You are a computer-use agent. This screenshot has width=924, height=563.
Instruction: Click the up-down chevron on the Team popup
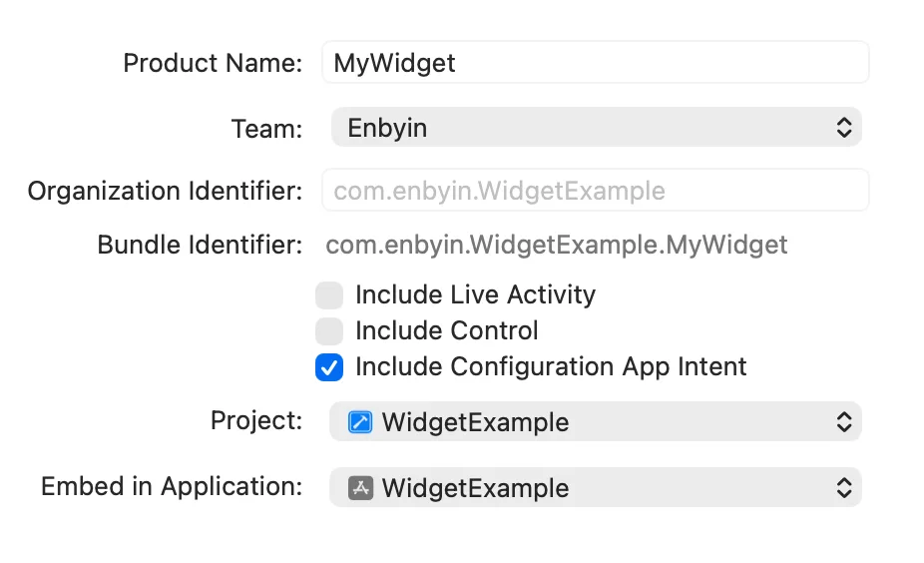pos(843,128)
